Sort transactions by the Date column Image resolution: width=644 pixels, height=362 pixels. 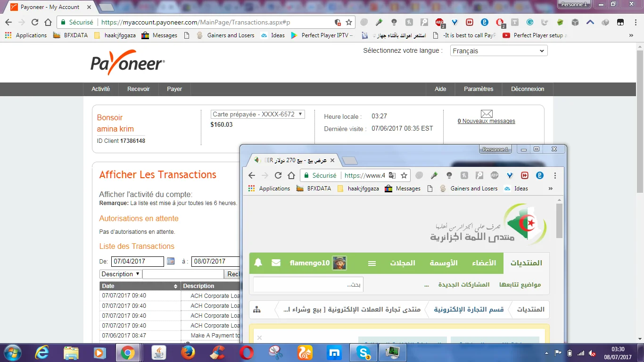(x=140, y=286)
